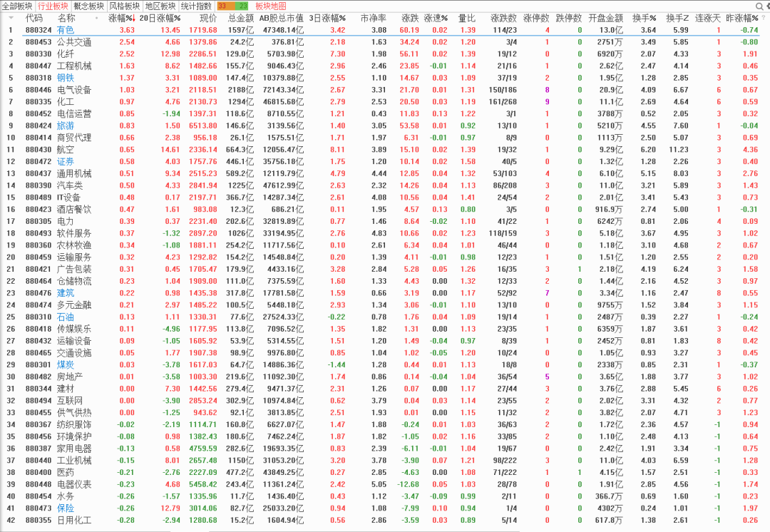Select the 家用电器 sector row
Screen dimensions: 770x532
pyautogui.click(x=385, y=449)
